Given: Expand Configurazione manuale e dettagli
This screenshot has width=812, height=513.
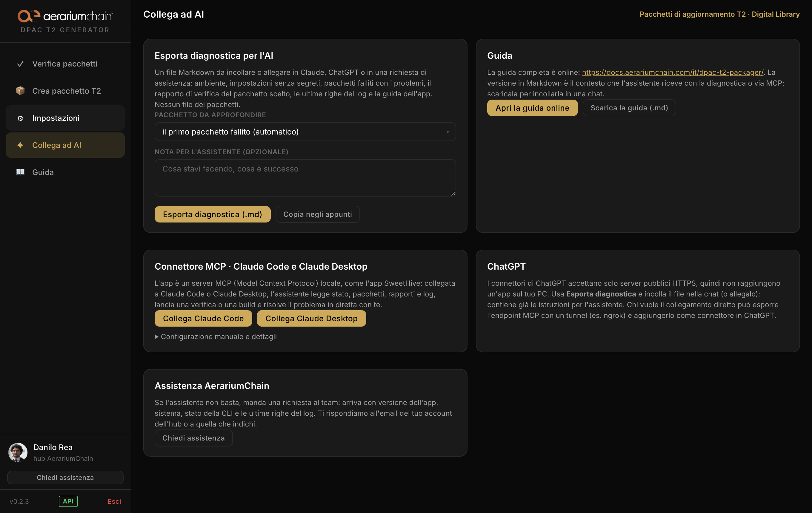Looking at the screenshot, I should click(216, 336).
